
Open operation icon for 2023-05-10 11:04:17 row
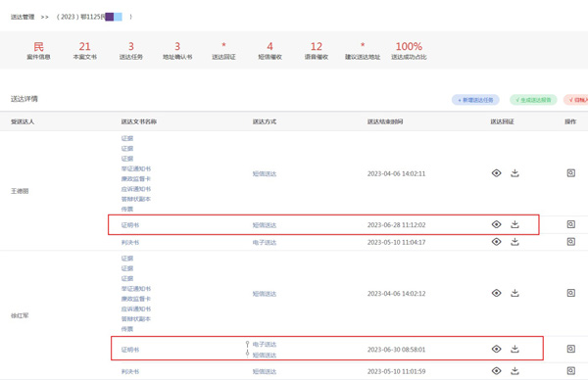point(570,241)
